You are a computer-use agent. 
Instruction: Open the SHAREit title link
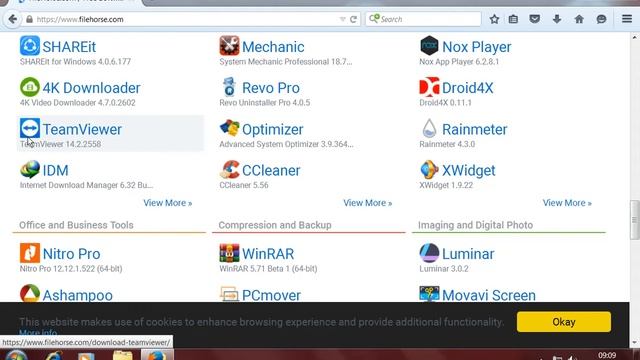click(x=69, y=47)
